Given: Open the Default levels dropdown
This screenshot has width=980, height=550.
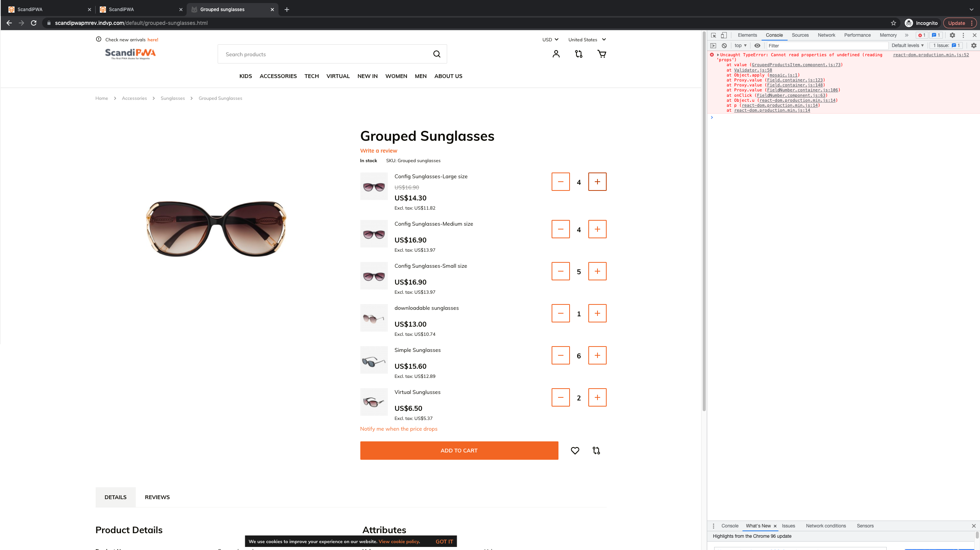Looking at the screenshot, I should pos(907,46).
